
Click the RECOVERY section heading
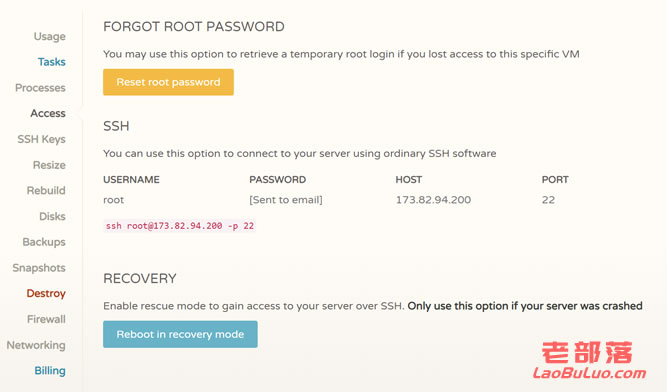140,278
